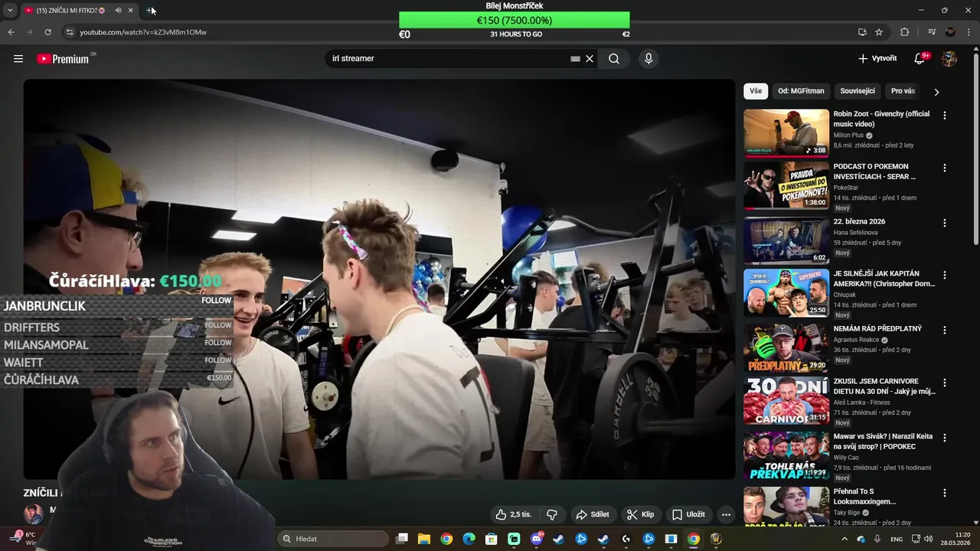Open the on-screen keyboard in search box
The width and height of the screenshot is (980, 551).
pyautogui.click(x=575, y=59)
